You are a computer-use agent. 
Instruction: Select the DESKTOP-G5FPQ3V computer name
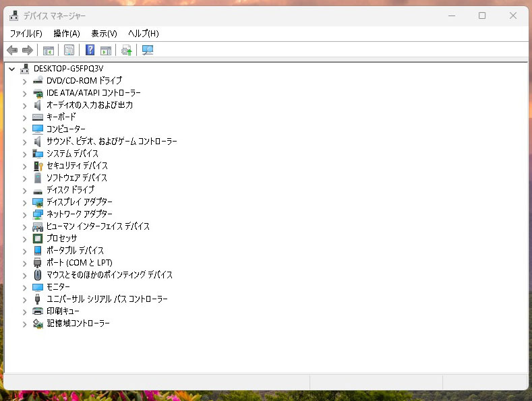pyautogui.click(x=68, y=69)
